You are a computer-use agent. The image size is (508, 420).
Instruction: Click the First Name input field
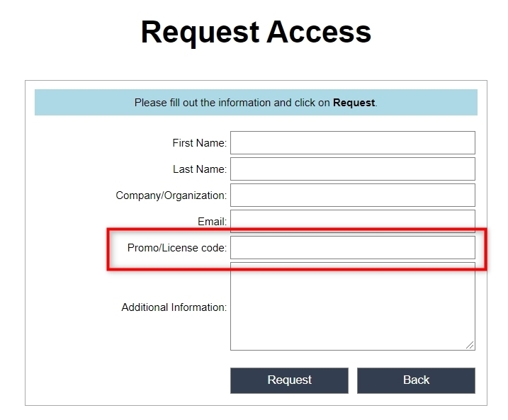tap(352, 142)
